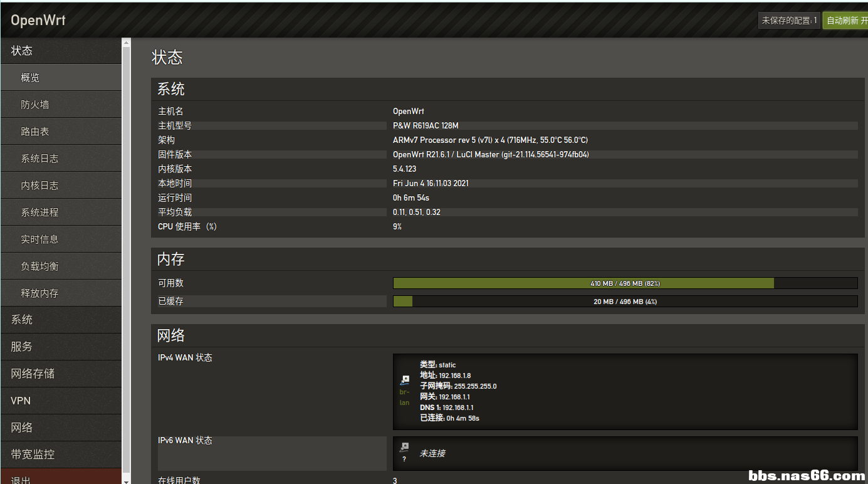View the 系统日志 (System Log) page

[x=61, y=159]
